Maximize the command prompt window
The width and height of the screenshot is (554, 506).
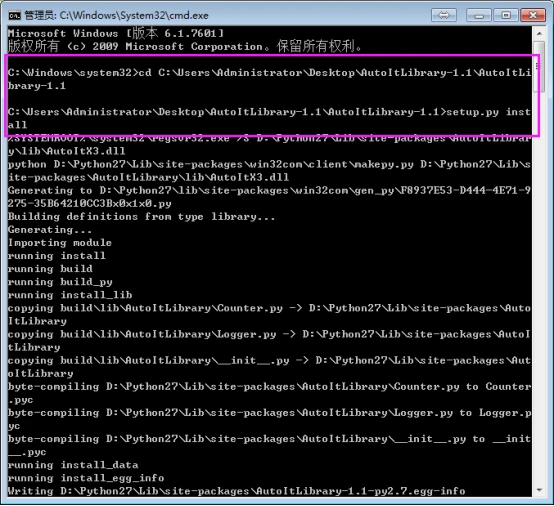[x=506, y=15]
